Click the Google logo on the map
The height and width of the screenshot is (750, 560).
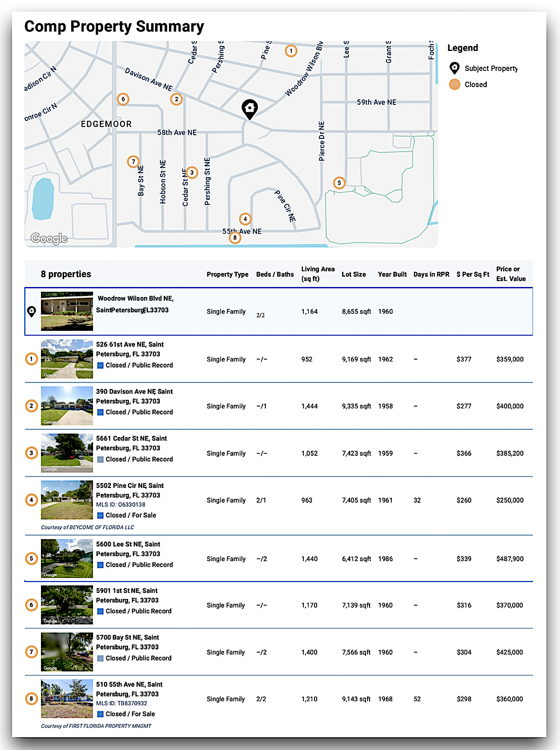[x=49, y=238]
